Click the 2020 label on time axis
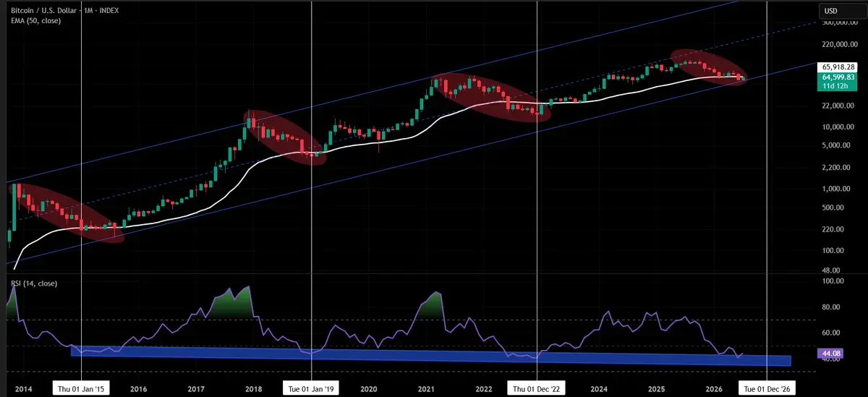 coord(368,388)
